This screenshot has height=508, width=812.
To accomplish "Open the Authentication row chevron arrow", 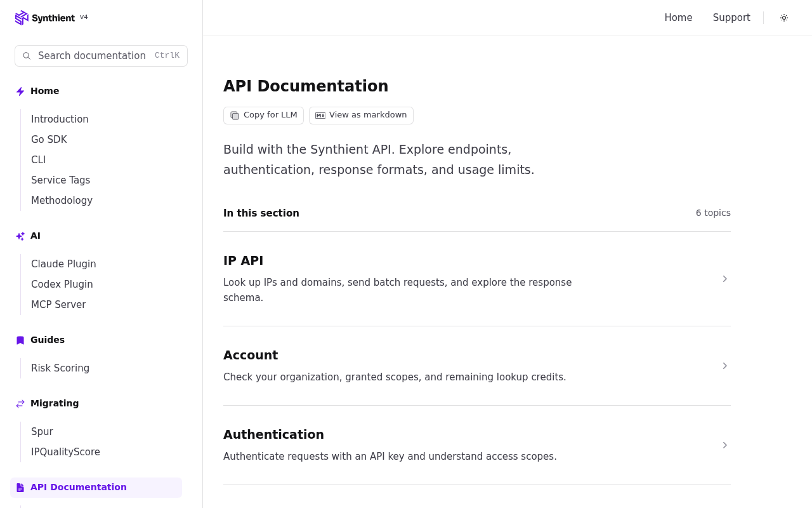I will tap(724, 445).
